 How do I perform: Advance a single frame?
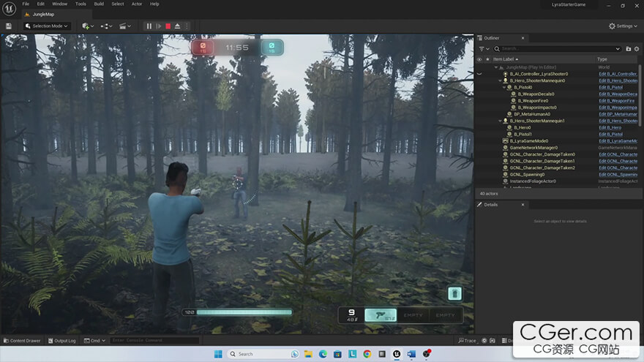(x=159, y=26)
